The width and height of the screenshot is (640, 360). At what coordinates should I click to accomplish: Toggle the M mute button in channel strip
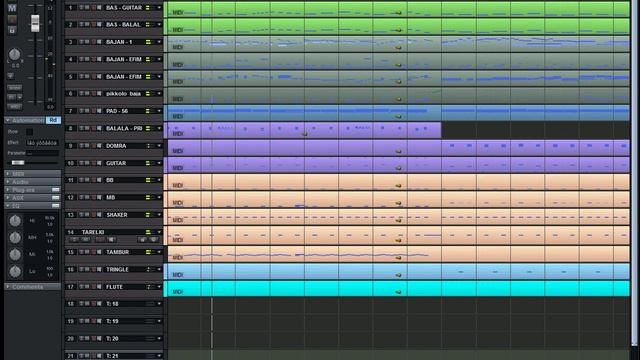[12, 8]
